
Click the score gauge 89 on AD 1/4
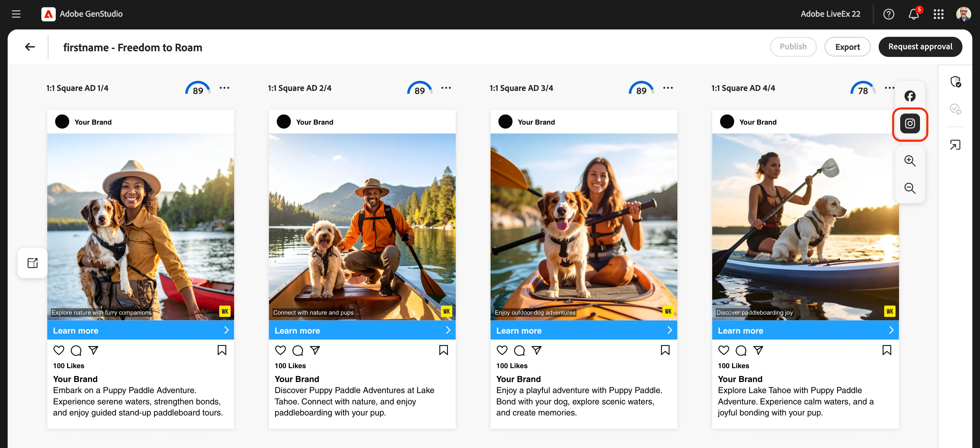[198, 88]
